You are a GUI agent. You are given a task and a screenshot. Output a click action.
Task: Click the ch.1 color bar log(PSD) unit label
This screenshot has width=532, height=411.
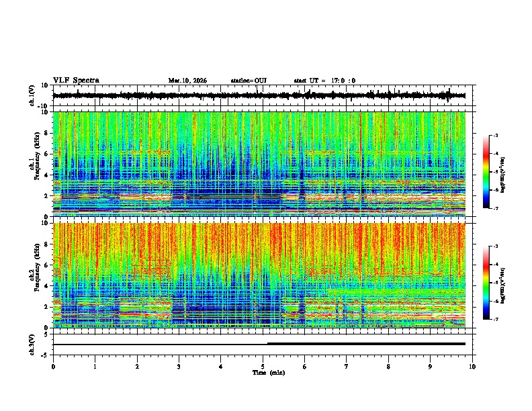pos(503,175)
